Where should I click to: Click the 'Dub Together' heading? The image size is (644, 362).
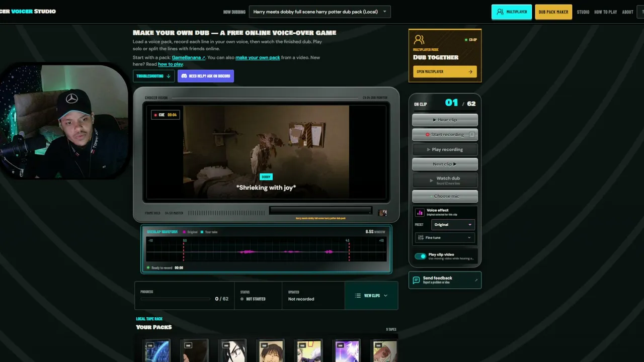point(436,57)
